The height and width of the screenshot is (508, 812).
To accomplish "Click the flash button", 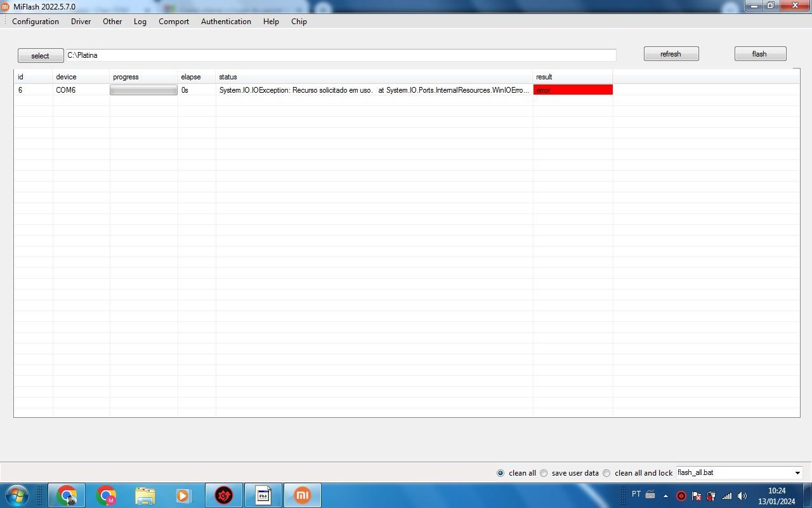I will coord(760,54).
